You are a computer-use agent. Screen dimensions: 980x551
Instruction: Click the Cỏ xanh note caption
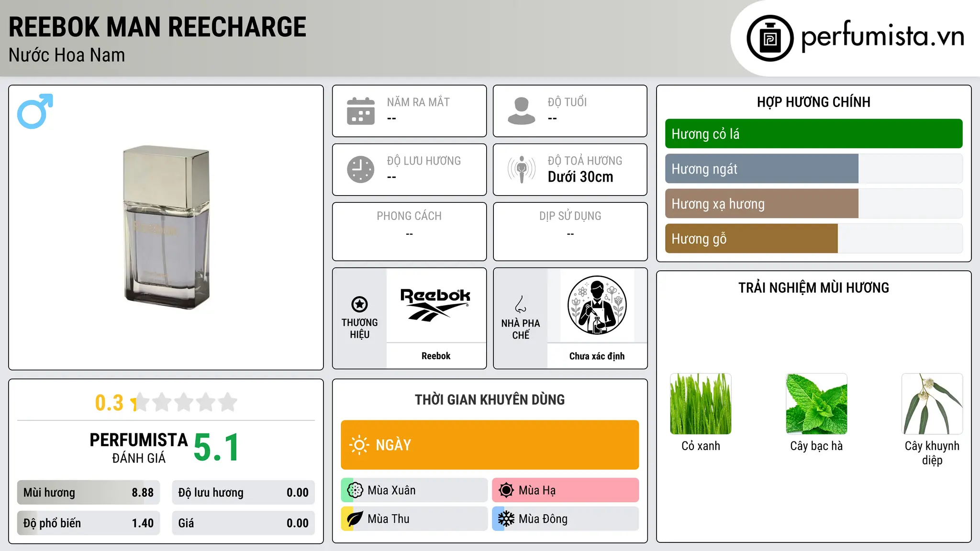click(x=701, y=446)
